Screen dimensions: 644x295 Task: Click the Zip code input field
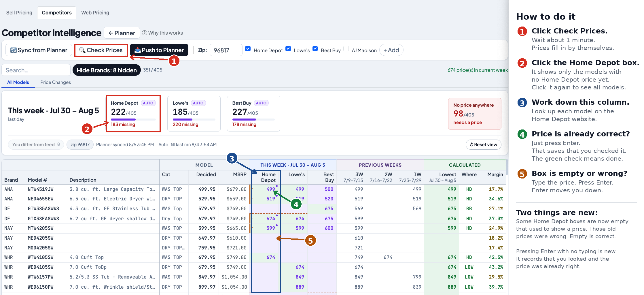point(226,50)
